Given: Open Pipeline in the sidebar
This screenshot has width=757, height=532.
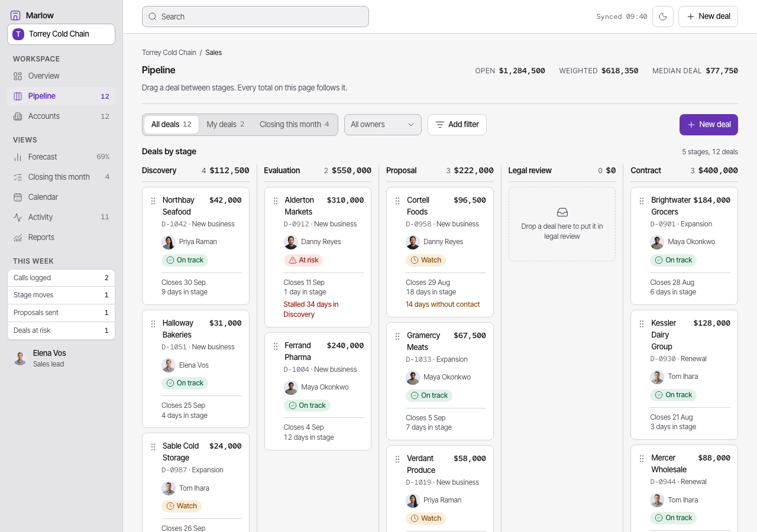Looking at the screenshot, I should tap(61, 96).
